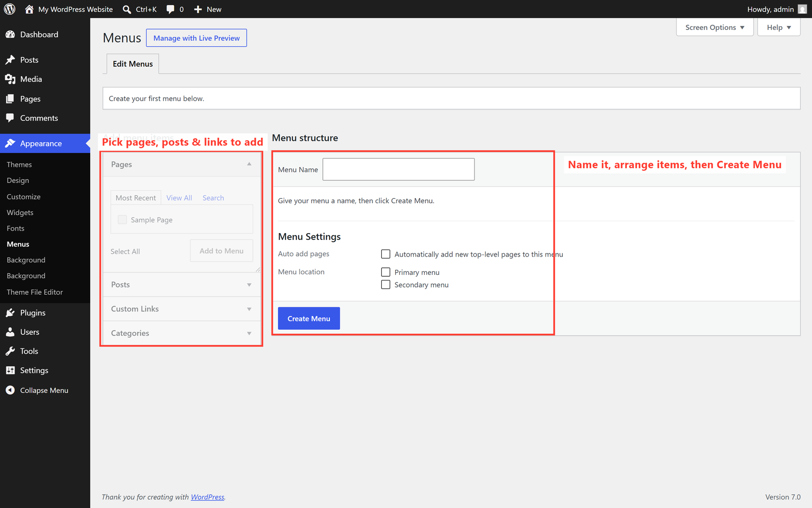Collapse the Pages accordion section
Screen dimensions: 812x508
click(x=182, y=164)
